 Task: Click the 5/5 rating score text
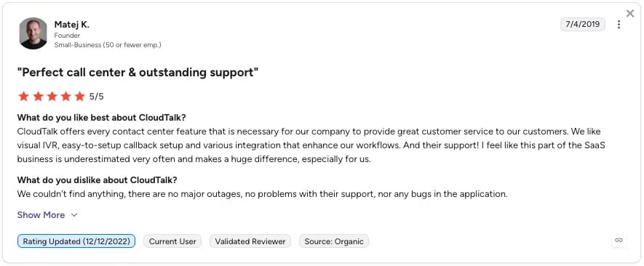tap(97, 97)
